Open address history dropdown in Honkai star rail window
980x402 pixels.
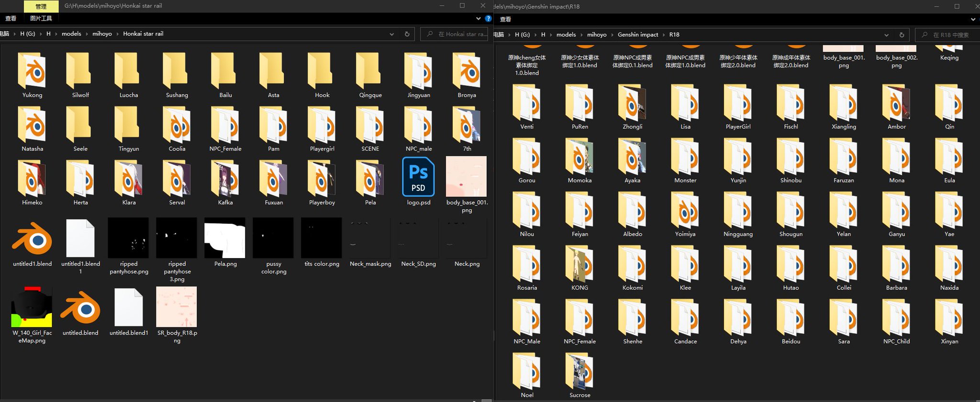point(391,34)
